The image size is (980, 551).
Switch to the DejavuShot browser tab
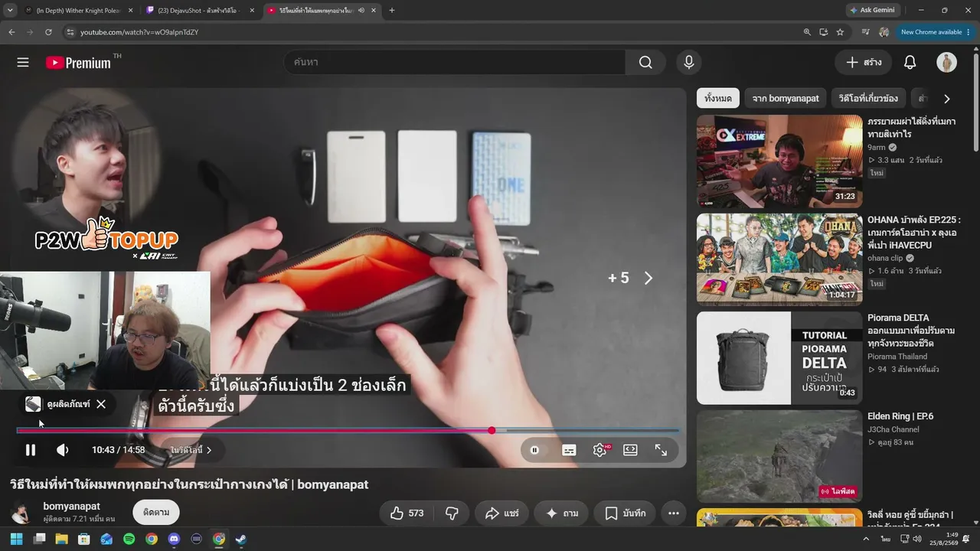pos(201,10)
